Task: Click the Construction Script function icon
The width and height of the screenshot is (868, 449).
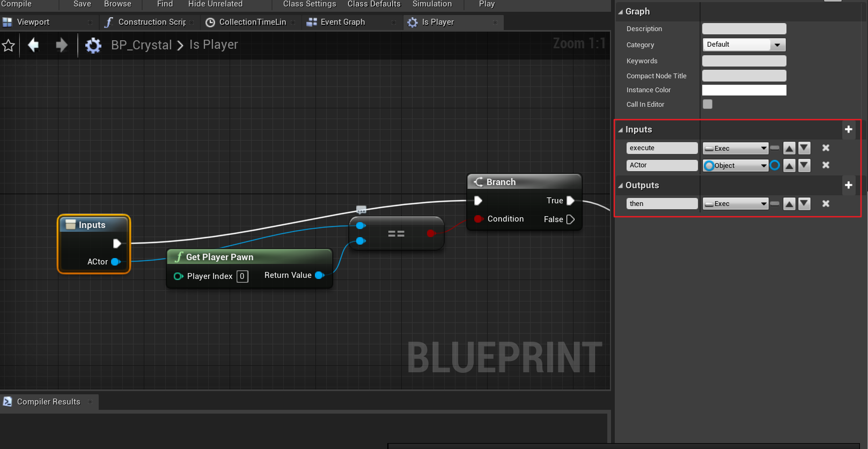Action: pos(108,22)
